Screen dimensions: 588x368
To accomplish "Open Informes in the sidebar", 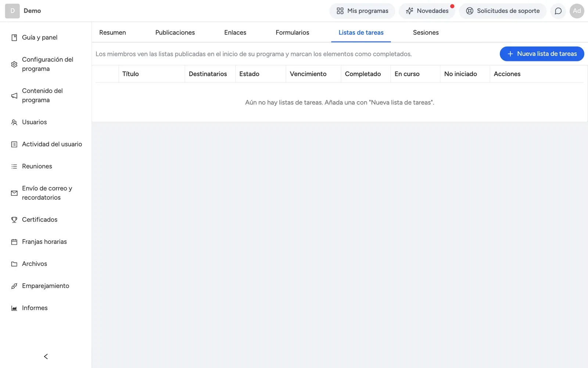I will click(x=46, y=308).
